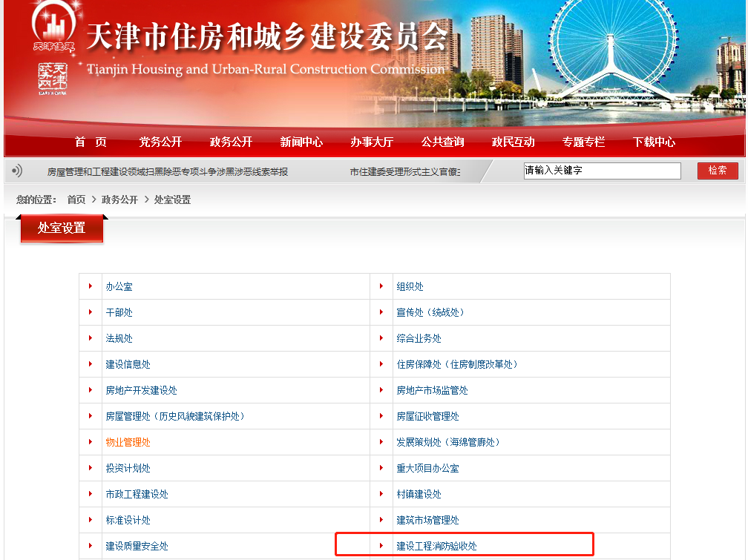
Task: Open the 市政工程建设处 department link
Action: (x=137, y=494)
